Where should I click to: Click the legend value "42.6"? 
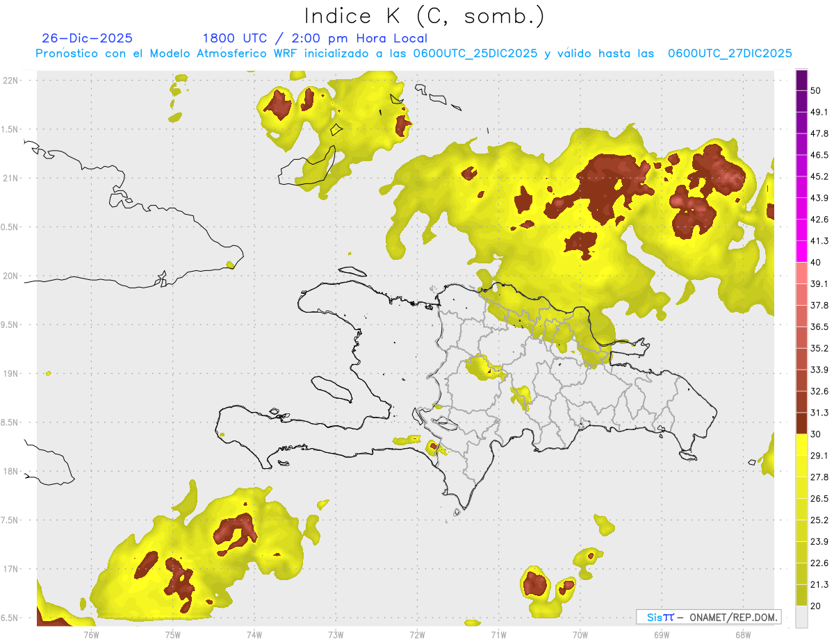tap(819, 220)
